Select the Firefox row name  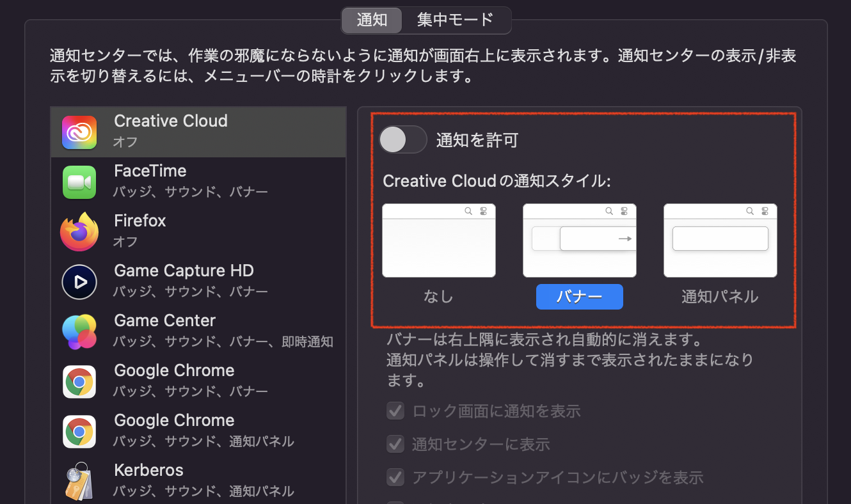click(140, 221)
